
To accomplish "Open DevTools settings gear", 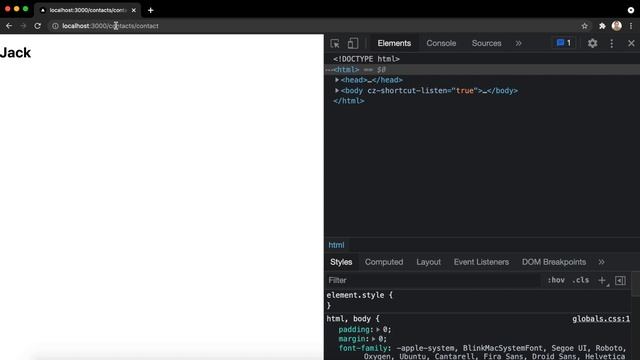I will pyautogui.click(x=592, y=43).
